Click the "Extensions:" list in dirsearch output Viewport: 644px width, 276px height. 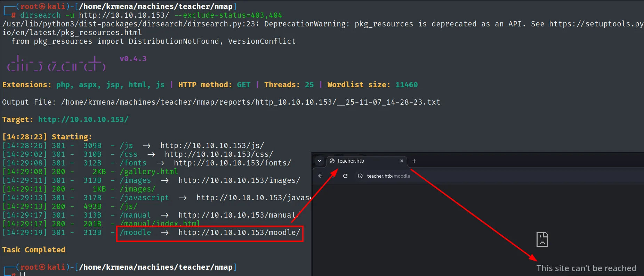tap(83, 85)
